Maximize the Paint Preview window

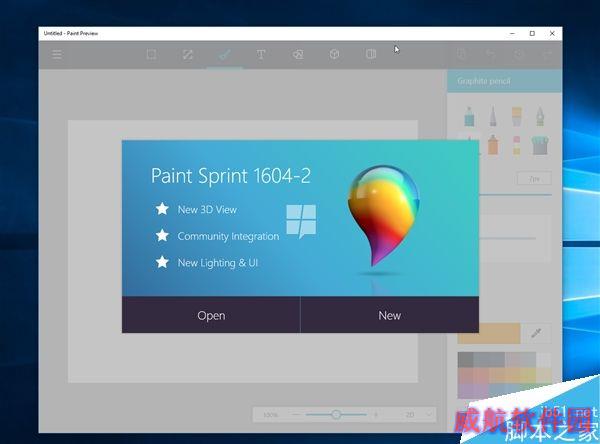(x=532, y=34)
